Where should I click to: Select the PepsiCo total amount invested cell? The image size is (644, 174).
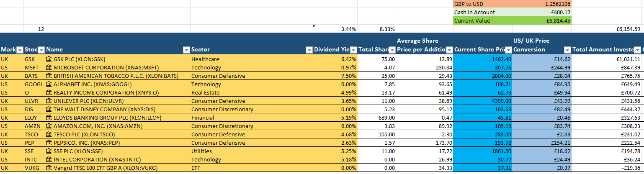click(606, 143)
